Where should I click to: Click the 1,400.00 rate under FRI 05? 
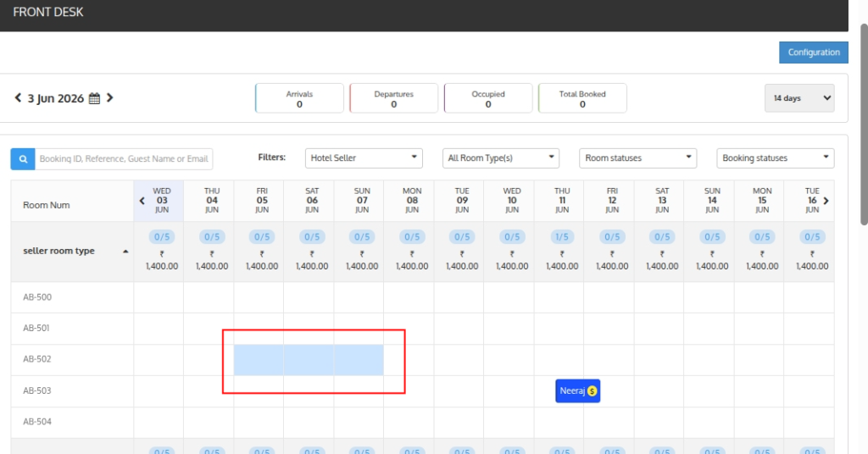(262, 266)
